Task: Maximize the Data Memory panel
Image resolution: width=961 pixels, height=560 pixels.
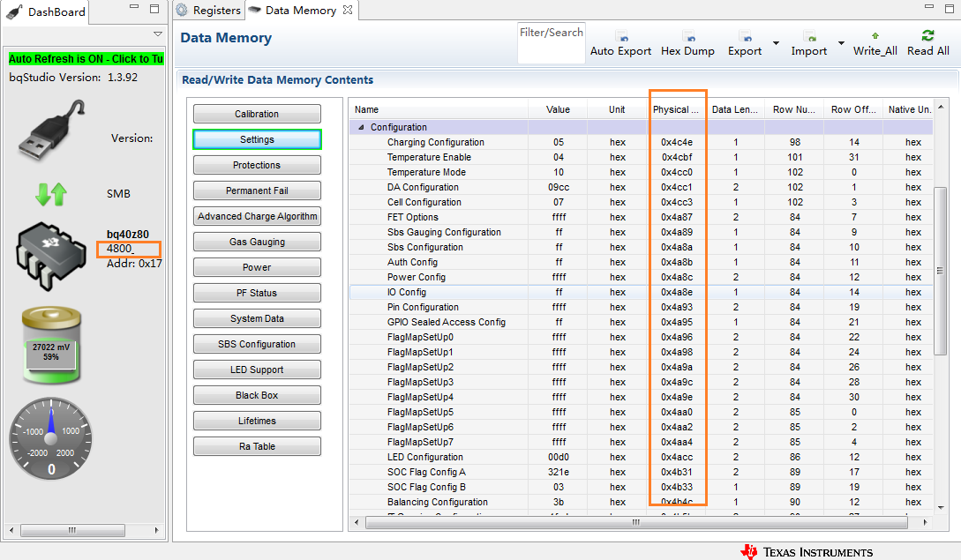Action: coord(950,7)
